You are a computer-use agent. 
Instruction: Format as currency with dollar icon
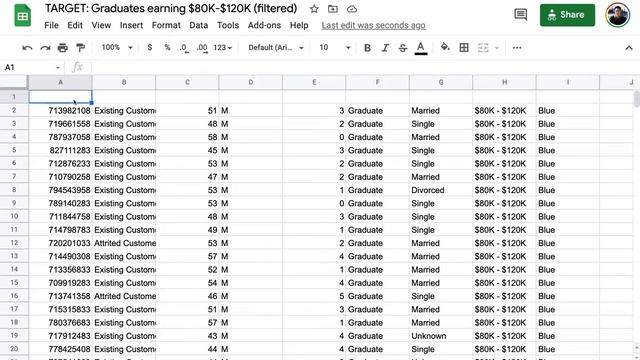click(150, 48)
